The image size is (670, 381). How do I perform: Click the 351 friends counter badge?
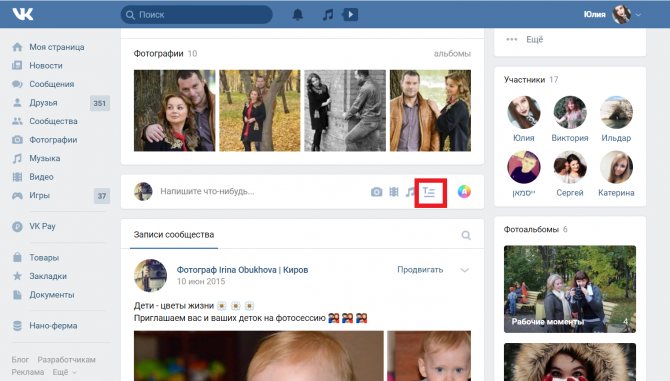[100, 103]
